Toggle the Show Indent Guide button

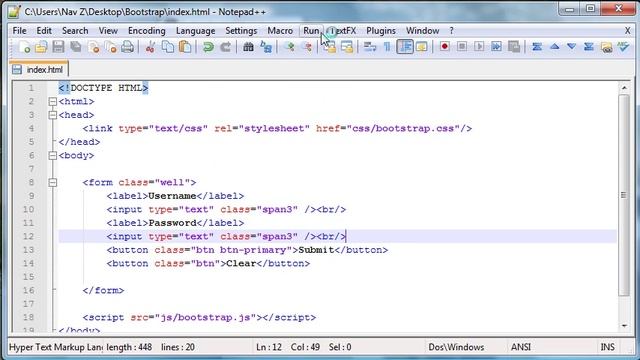point(404,47)
